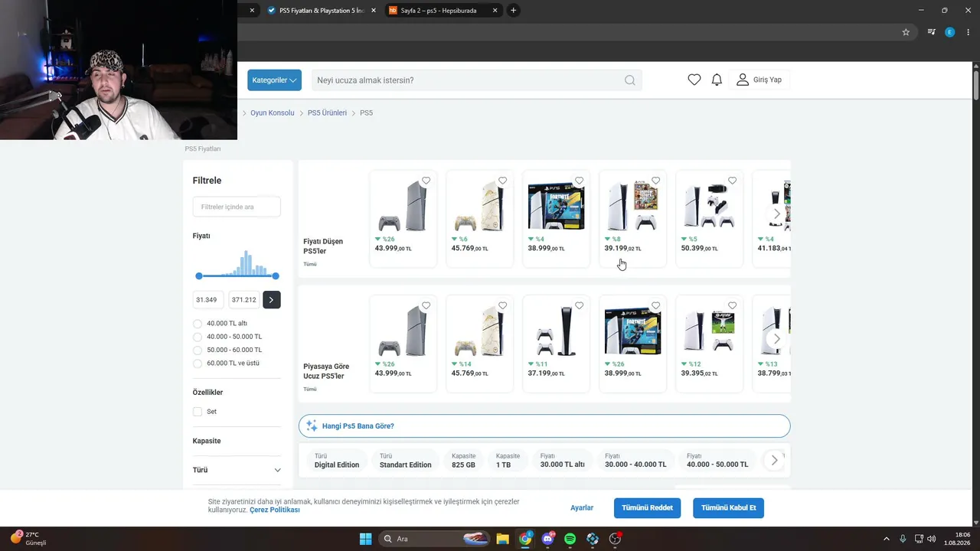Screen dimensions: 980x551
Task: Open a new browser tab
Action: [x=513, y=11]
